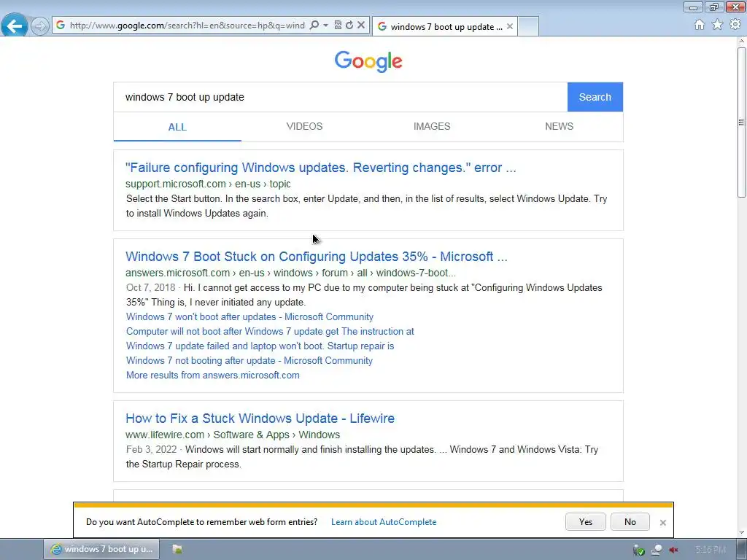The height and width of the screenshot is (560, 747).
Task: Click the scrollbar up arrow
Action: [741, 42]
